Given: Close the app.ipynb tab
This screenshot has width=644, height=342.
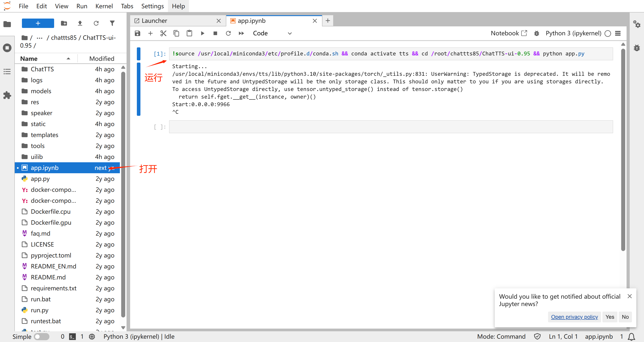Looking at the screenshot, I should click(x=315, y=21).
